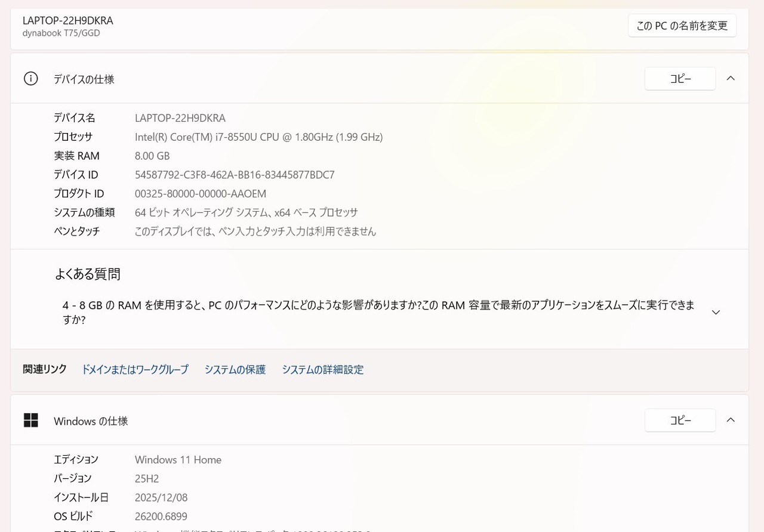The width and height of the screenshot is (764, 532).
Task: Click the "バージョン" label
Action: (x=73, y=478)
